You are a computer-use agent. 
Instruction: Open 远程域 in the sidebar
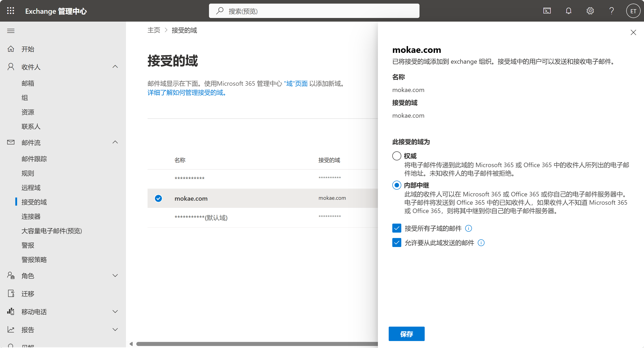31,188
